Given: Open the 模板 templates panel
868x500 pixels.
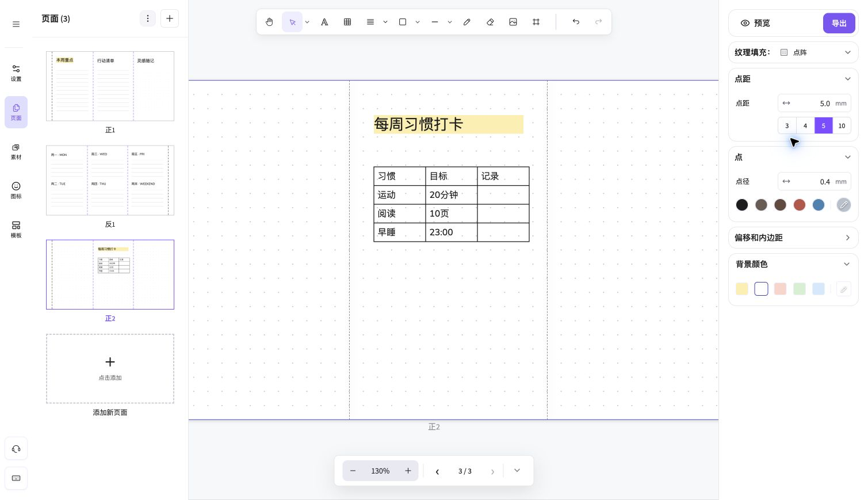Looking at the screenshot, I should (16, 230).
